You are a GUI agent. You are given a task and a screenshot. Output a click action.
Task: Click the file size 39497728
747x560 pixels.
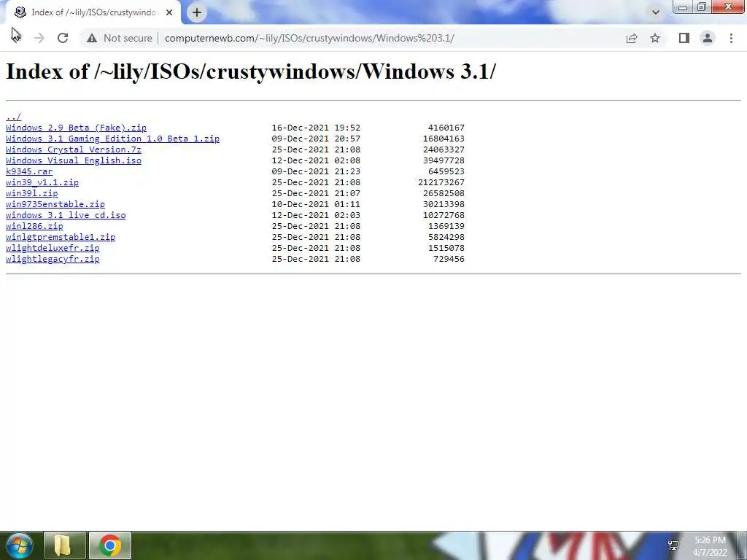(x=444, y=160)
